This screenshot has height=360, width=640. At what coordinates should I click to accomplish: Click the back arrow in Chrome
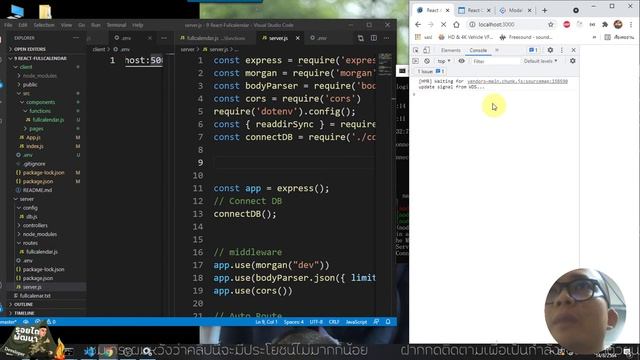click(418, 24)
